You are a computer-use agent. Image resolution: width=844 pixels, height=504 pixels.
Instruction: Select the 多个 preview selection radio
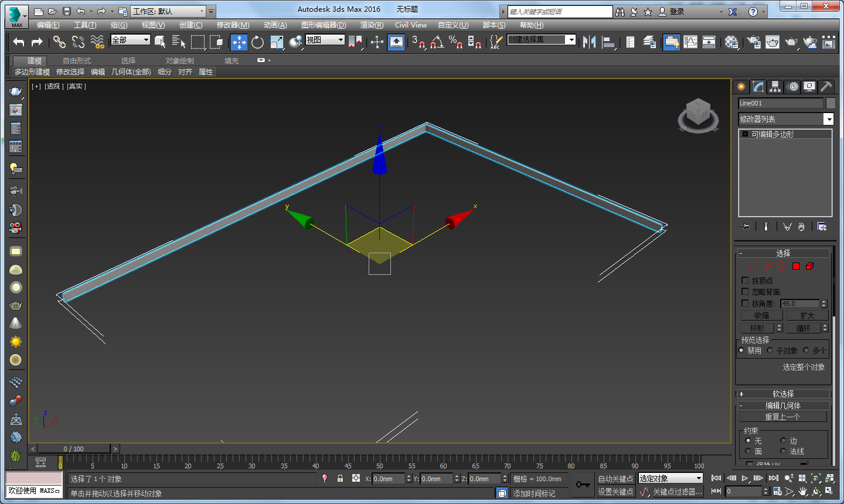(806, 350)
